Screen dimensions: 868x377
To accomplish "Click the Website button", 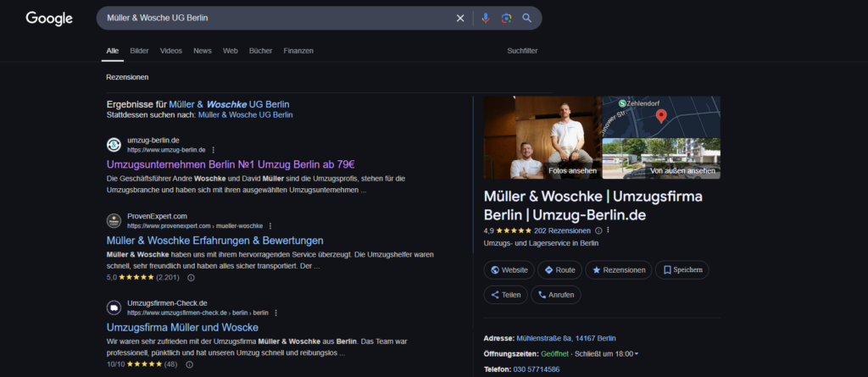I will point(509,270).
